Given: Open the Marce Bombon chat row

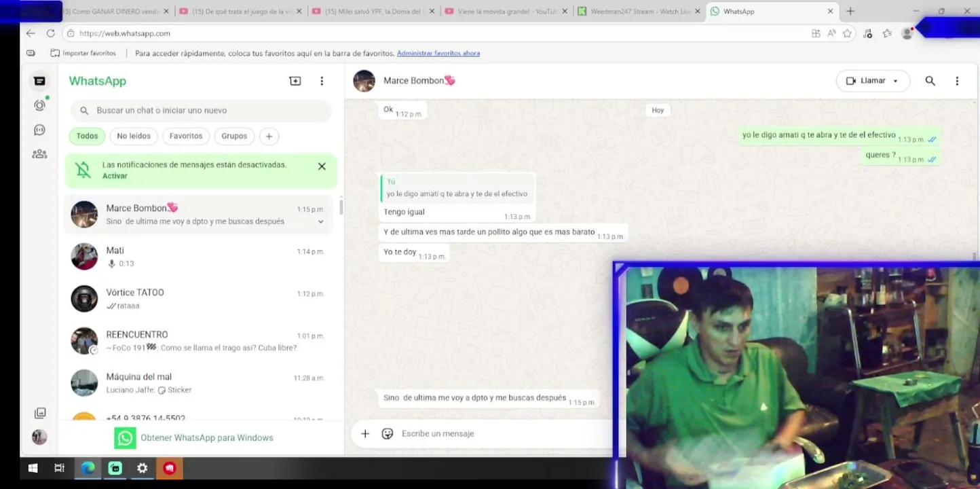Looking at the screenshot, I should tap(200, 215).
